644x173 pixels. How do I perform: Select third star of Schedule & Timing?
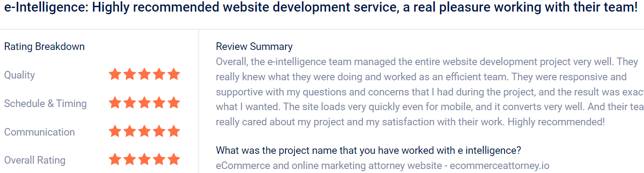click(x=144, y=103)
